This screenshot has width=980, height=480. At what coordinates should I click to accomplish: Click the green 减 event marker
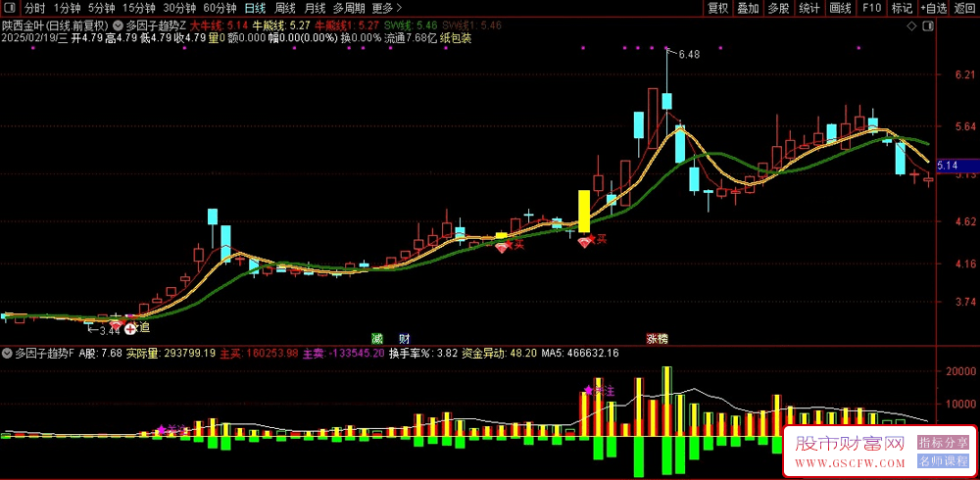[376, 339]
